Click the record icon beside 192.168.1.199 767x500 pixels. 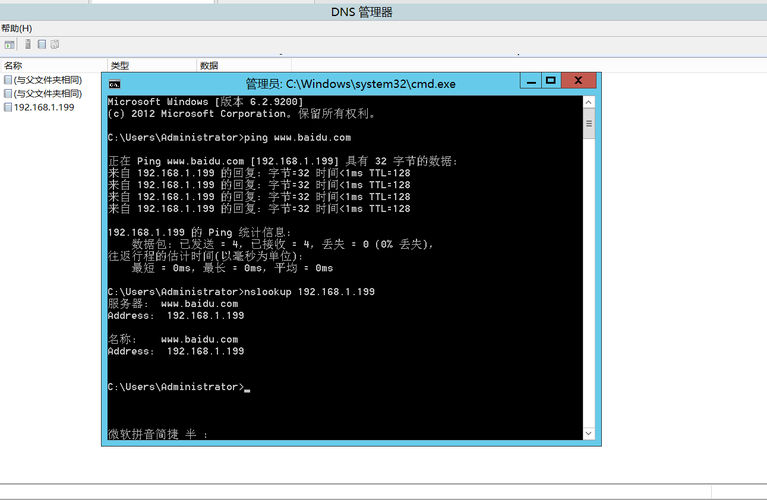8,107
